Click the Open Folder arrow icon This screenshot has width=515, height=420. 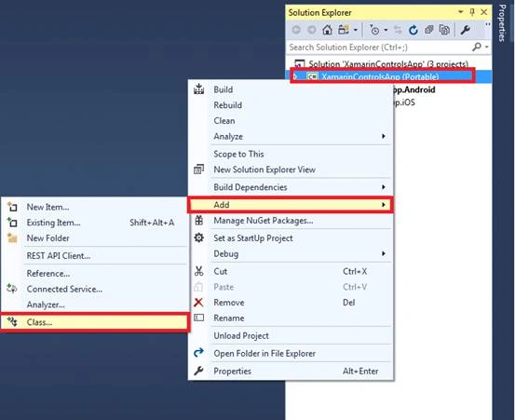click(198, 353)
